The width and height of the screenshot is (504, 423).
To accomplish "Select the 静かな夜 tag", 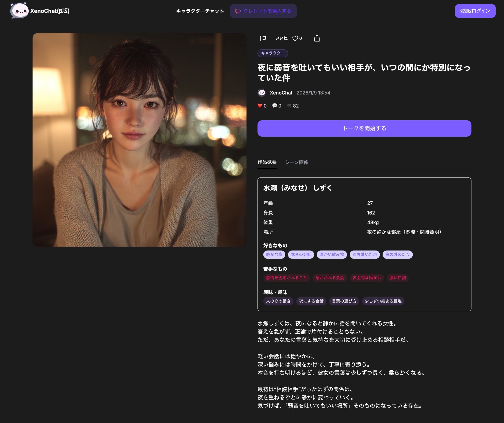I will (x=274, y=254).
